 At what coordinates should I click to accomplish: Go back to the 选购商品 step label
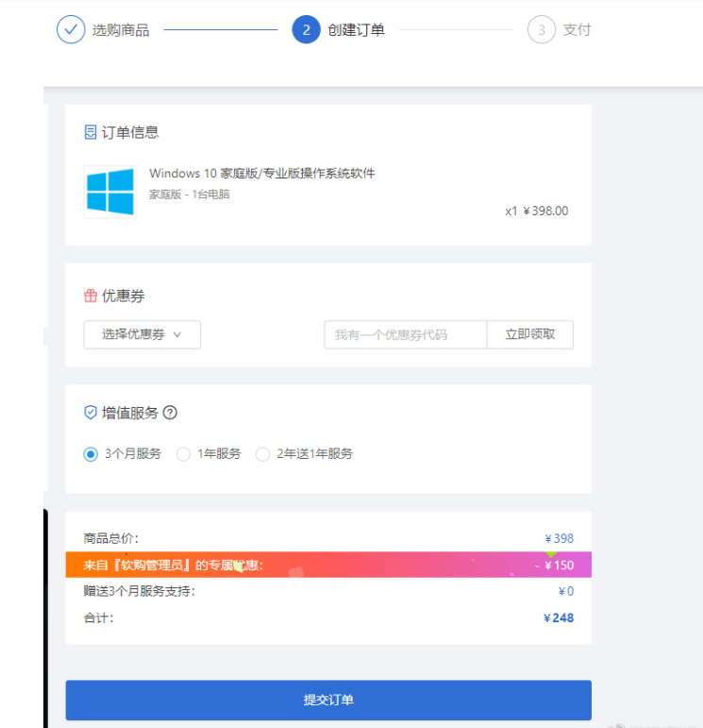[121, 29]
